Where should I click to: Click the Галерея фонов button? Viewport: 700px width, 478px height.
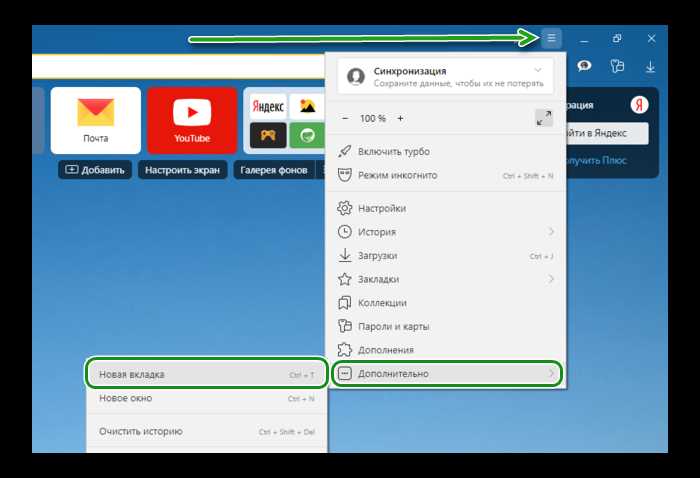[273, 170]
